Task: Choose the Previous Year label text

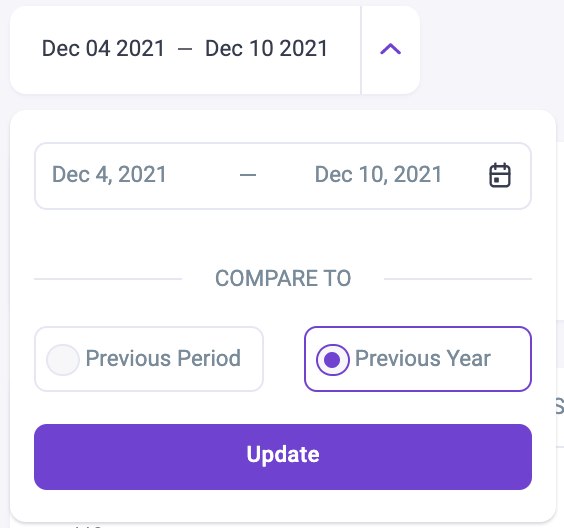Action: point(423,359)
